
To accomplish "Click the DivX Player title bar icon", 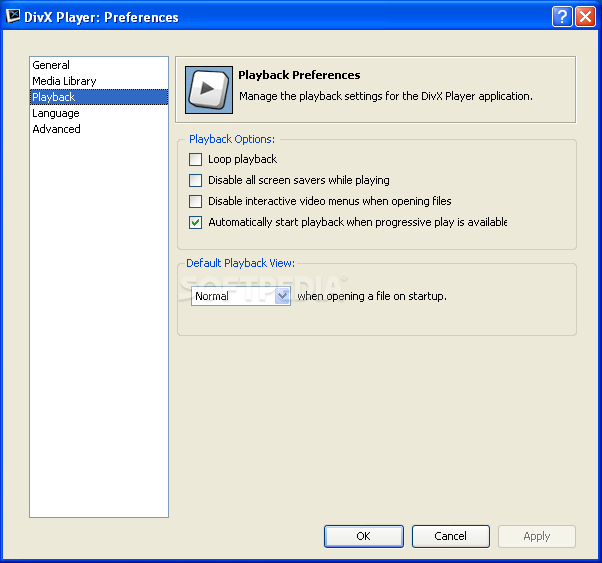I will pyautogui.click(x=12, y=16).
